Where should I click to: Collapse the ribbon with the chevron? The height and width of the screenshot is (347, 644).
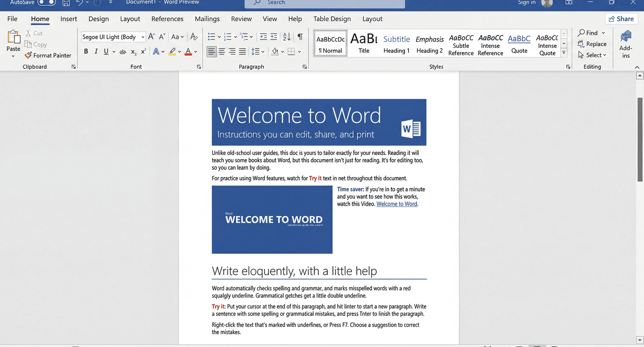[637, 67]
